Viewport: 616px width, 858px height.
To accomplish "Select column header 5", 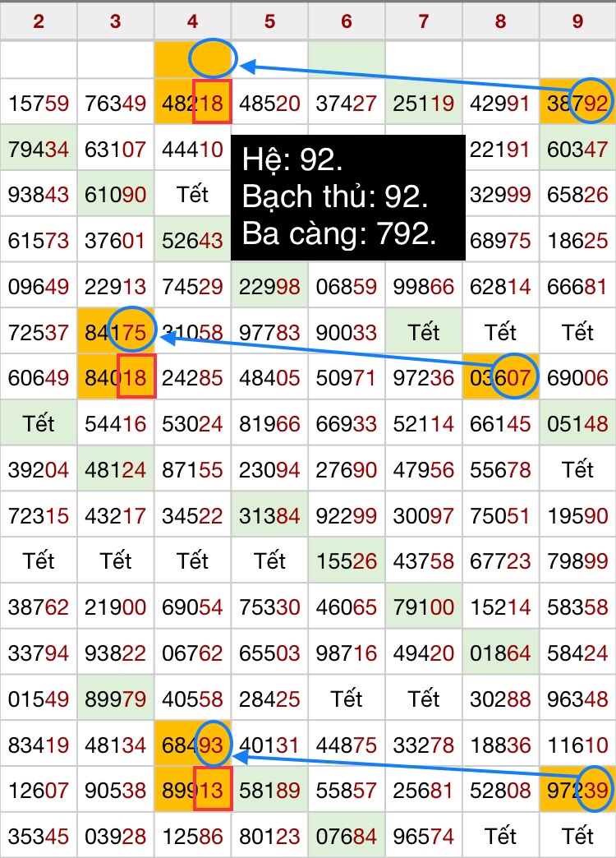I will coord(269,21).
